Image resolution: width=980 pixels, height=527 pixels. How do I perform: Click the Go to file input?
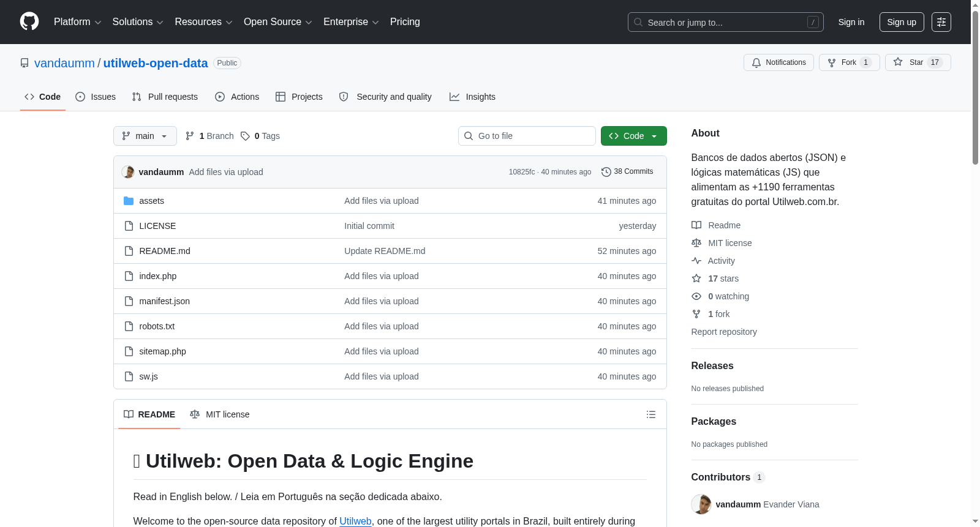527,136
